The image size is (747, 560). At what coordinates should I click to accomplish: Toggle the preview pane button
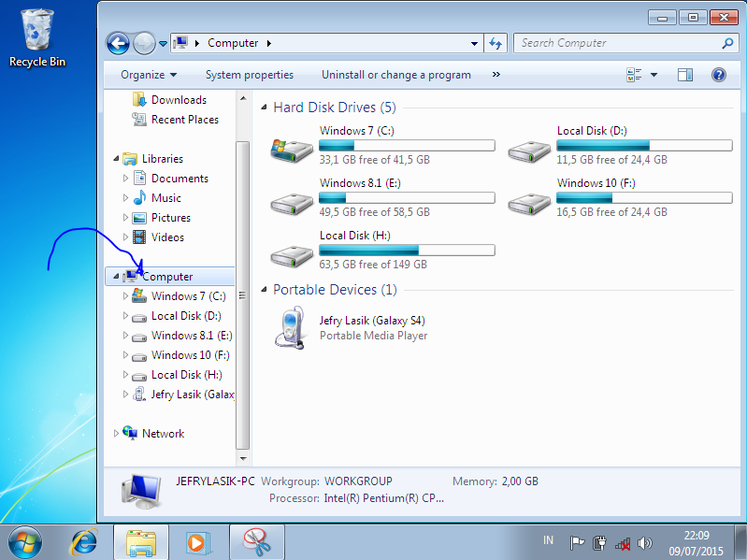click(x=685, y=75)
